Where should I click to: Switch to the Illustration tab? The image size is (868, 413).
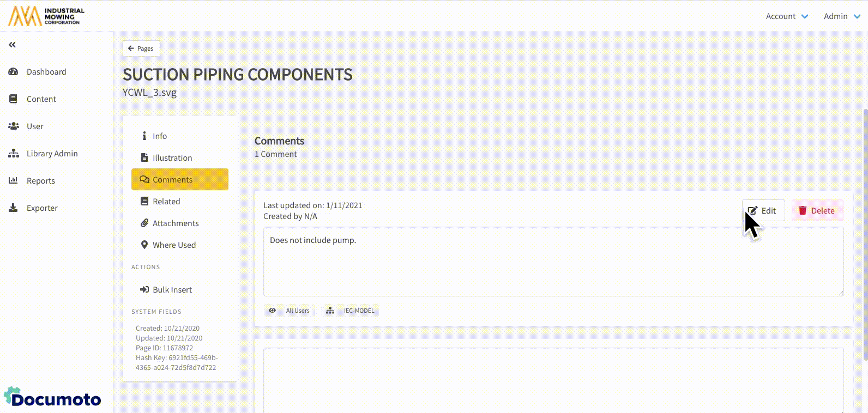(x=172, y=158)
